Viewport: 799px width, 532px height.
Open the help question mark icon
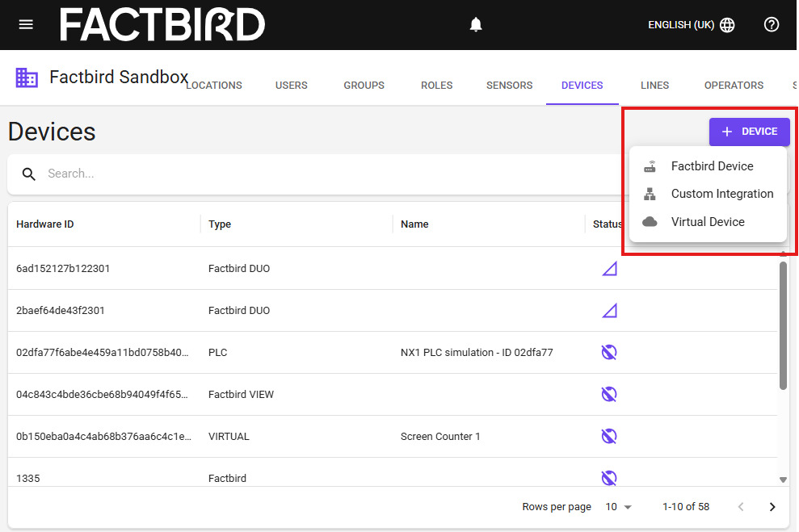tap(771, 24)
